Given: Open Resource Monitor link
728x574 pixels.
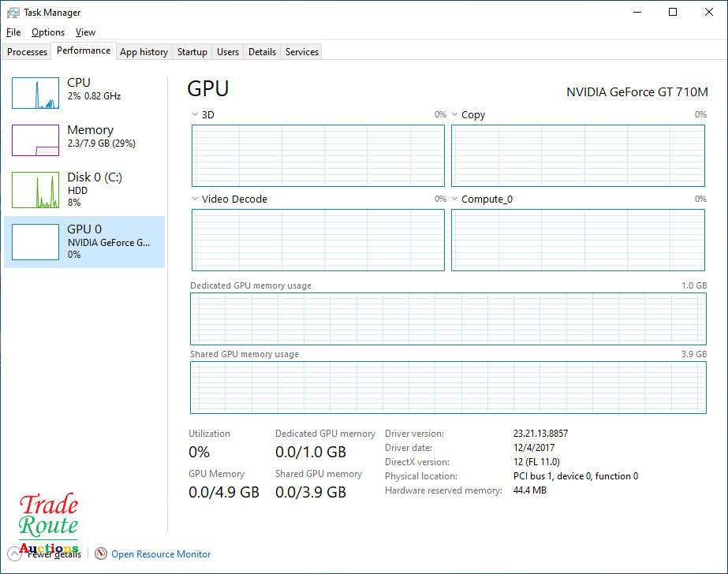Looking at the screenshot, I should click(x=161, y=554).
